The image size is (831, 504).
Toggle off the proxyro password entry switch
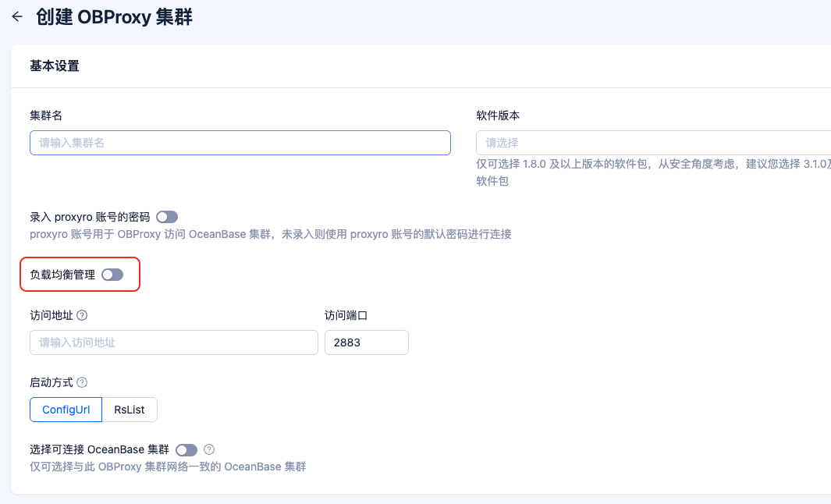pos(166,217)
